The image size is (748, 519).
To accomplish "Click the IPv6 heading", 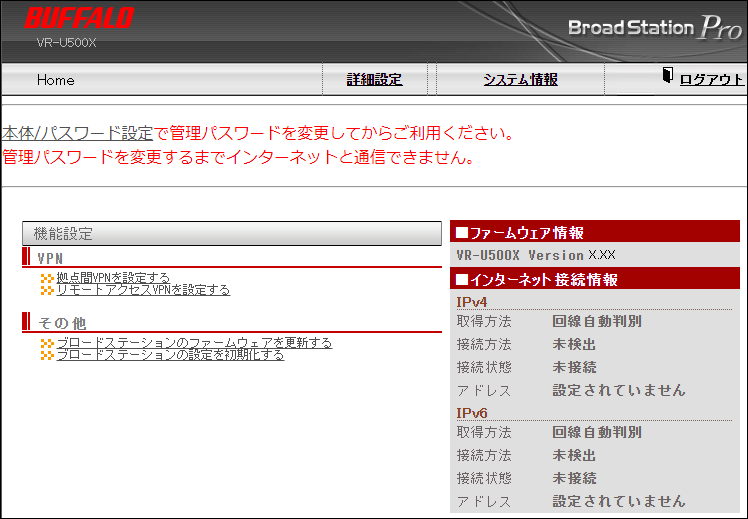I will (x=472, y=413).
